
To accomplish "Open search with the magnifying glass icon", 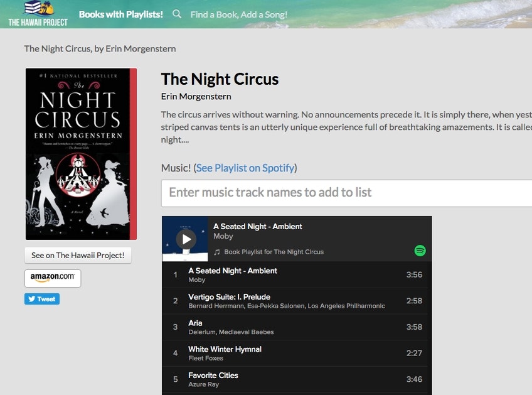I will pyautogui.click(x=176, y=14).
